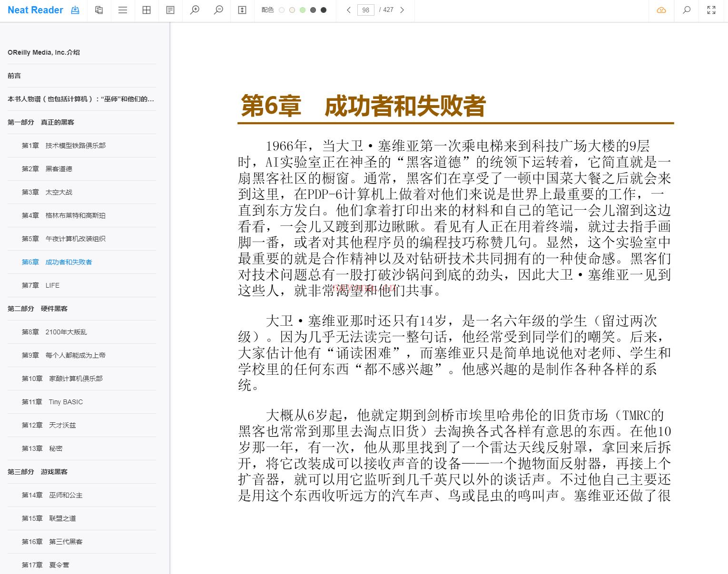Click the Neat Reader logo
Viewport: 728px width, 574px height.
tap(35, 10)
